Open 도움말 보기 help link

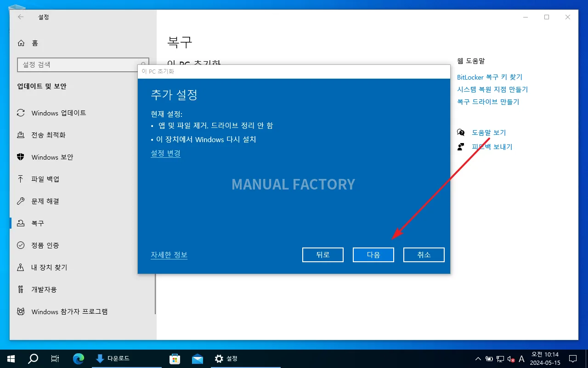[489, 132]
